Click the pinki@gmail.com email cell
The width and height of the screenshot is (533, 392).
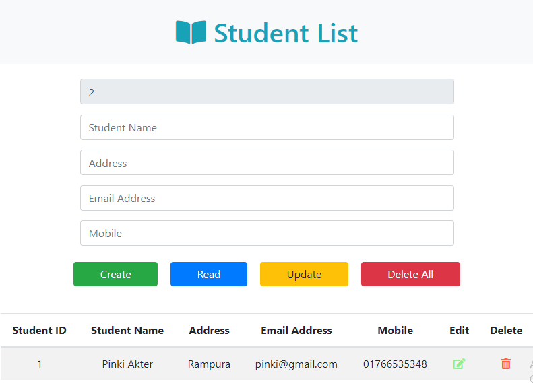296,364
